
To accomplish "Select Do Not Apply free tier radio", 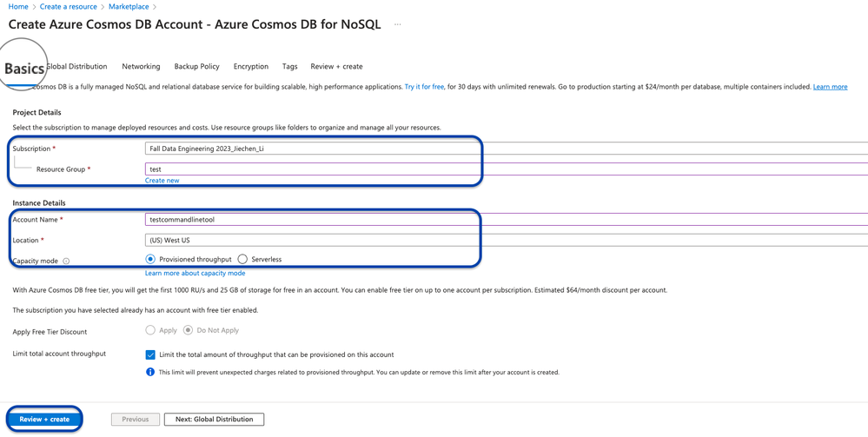I will (x=189, y=330).
